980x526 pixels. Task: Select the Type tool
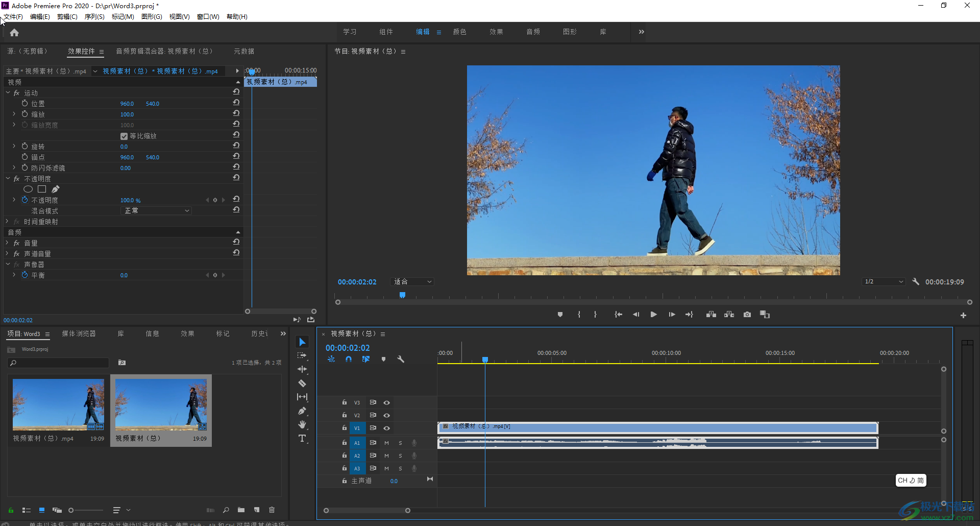pyautogui.click(x=302, y=438)
